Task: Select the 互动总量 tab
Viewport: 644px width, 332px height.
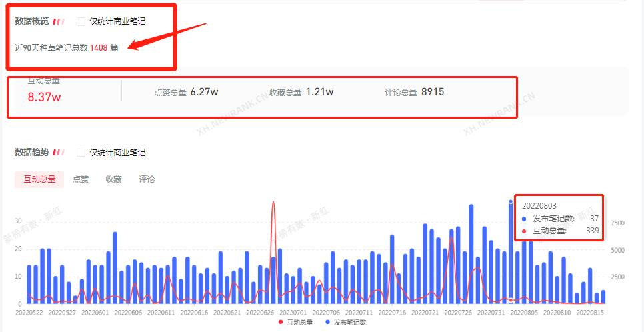Action: pos(39,179)
